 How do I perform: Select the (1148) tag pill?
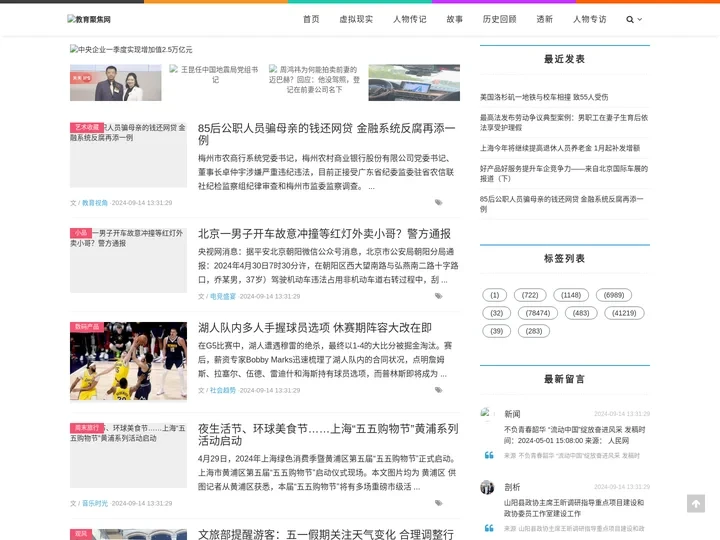pos(571,295)
